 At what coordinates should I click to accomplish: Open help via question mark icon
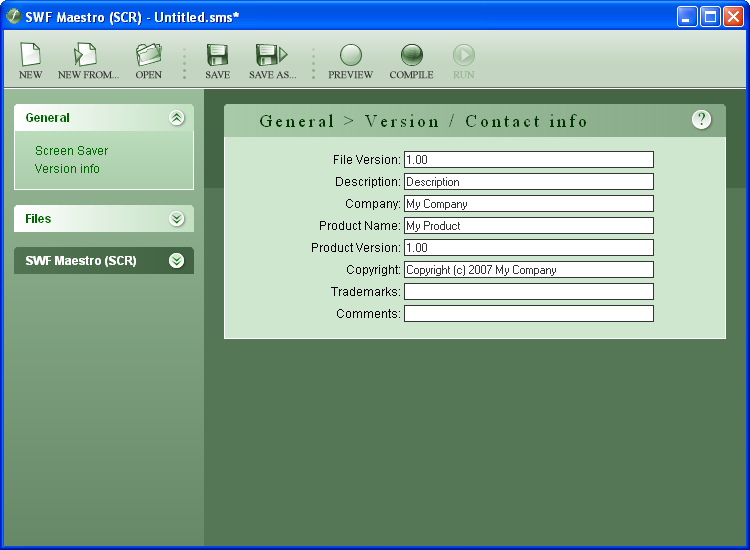[x=701, y=120]
